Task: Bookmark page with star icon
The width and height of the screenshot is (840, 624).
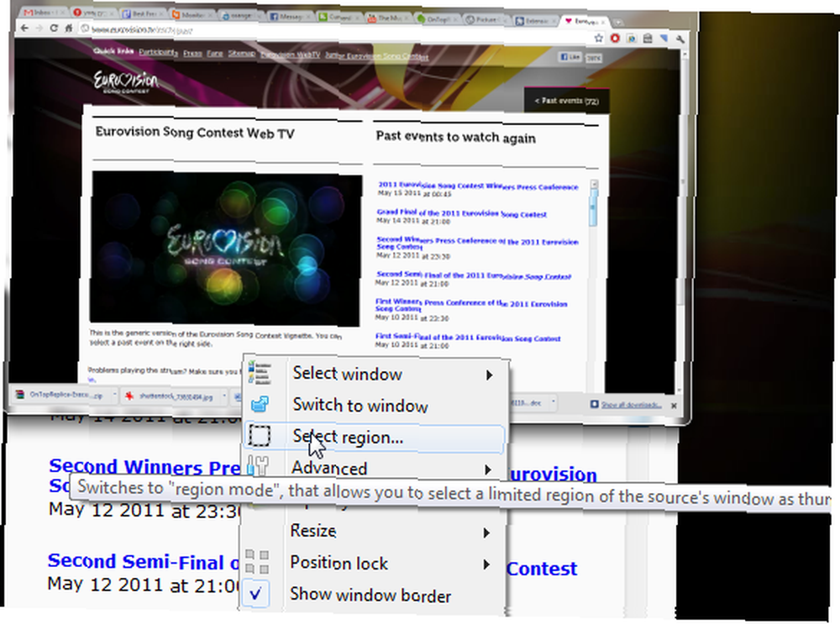Action: click(x=599, y=38)
